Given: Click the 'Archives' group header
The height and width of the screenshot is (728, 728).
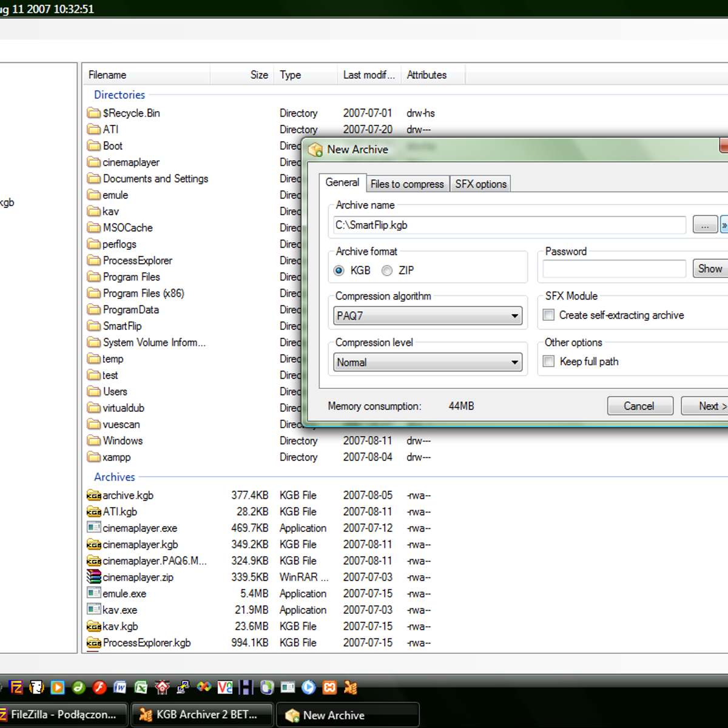Looking at the screenshot, I should pyautogui.click(x=115, y=477).
